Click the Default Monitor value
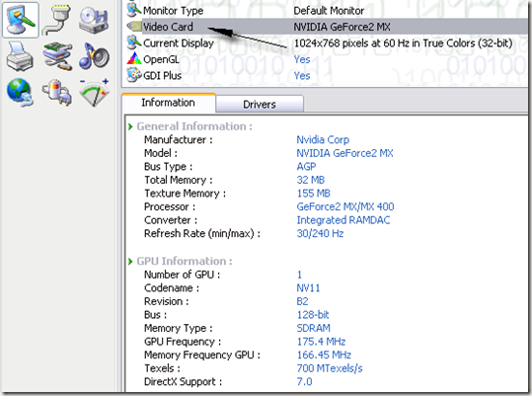The height and width of the screenshot is (396, 532). 329,11
